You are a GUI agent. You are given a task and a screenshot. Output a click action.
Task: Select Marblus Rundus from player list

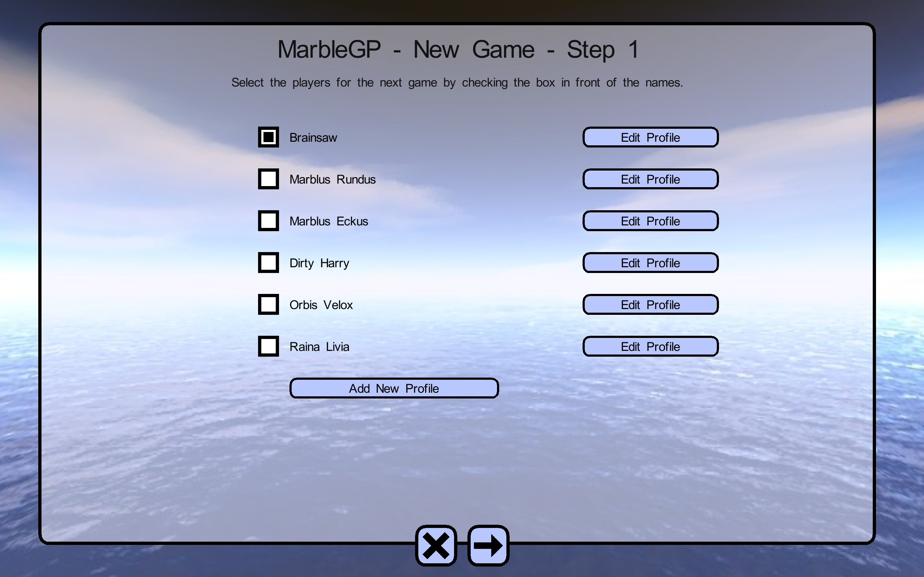click(x=269, y=180)
